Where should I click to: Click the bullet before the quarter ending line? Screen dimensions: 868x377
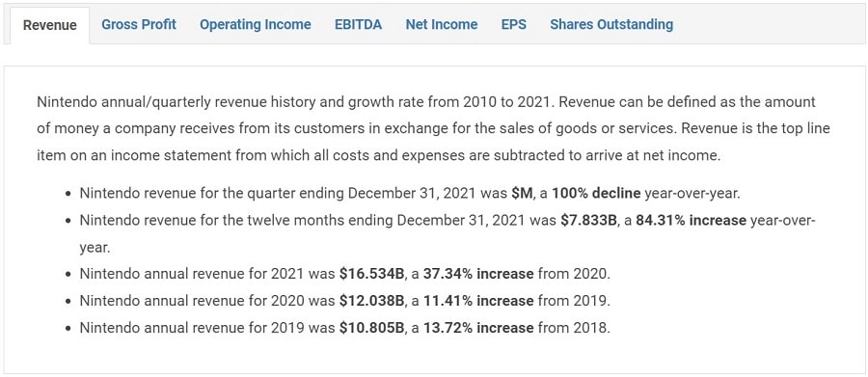pos(68,195)
